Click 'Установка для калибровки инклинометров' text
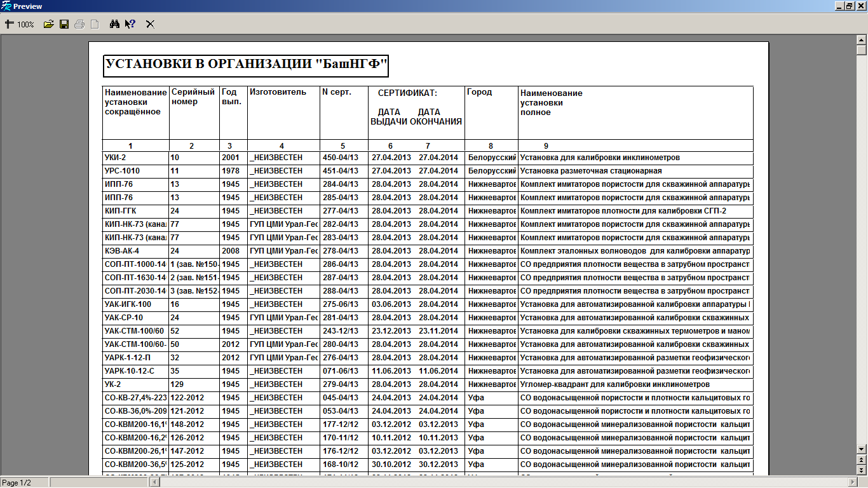Image resolution: width=868 pixels, height=488 pixels. (x=600, y=158)
